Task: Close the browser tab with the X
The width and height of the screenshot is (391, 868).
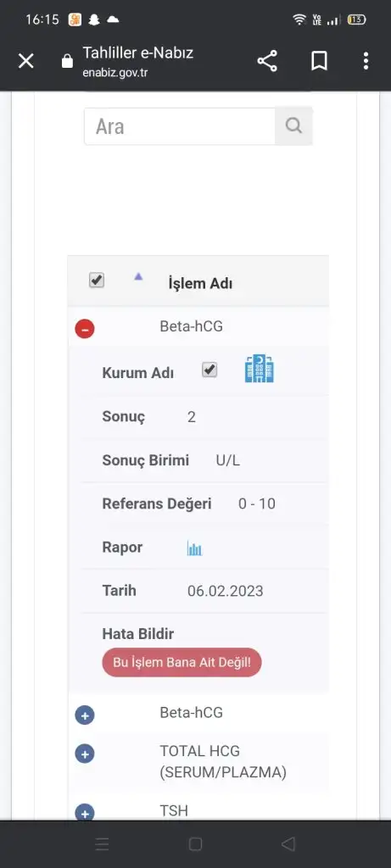Action: click(x=26, y=61)
